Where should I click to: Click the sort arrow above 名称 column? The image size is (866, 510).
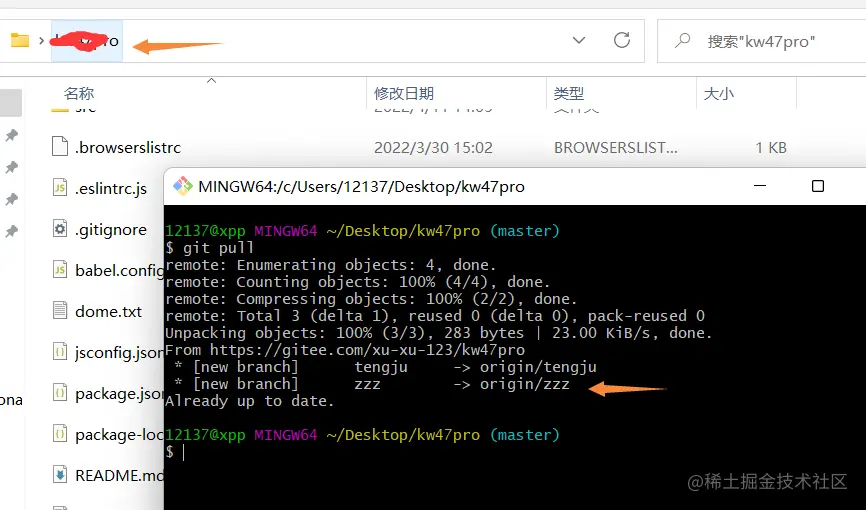tap(211, 81)
